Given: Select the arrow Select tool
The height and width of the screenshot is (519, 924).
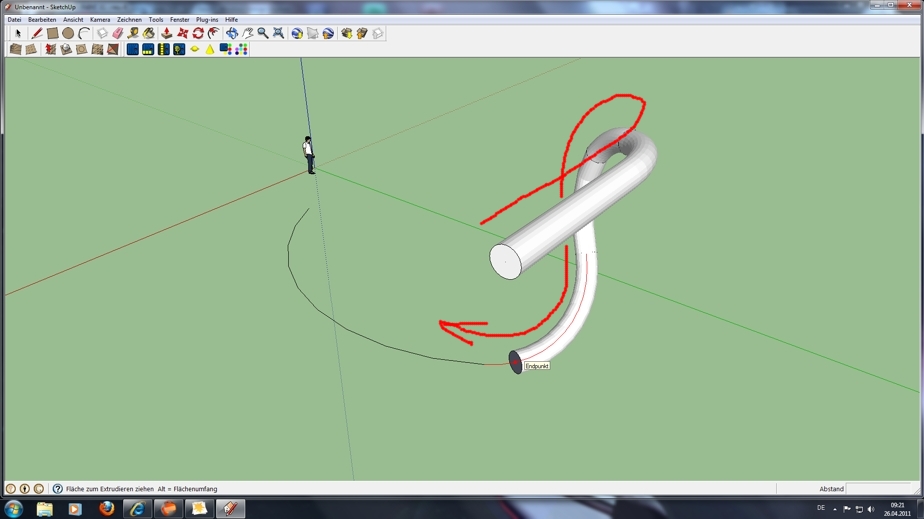Looking at the screenshot, I should coord(18,33).
